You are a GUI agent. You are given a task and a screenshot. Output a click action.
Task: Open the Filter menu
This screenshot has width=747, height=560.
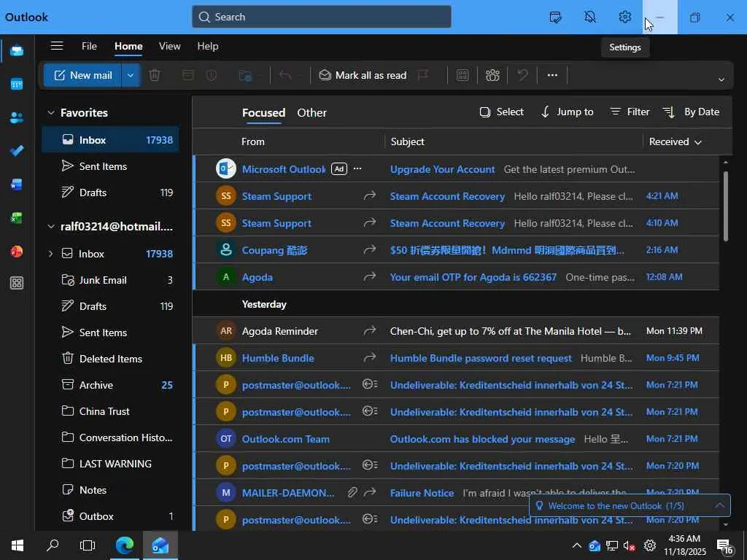coord(630,112)
